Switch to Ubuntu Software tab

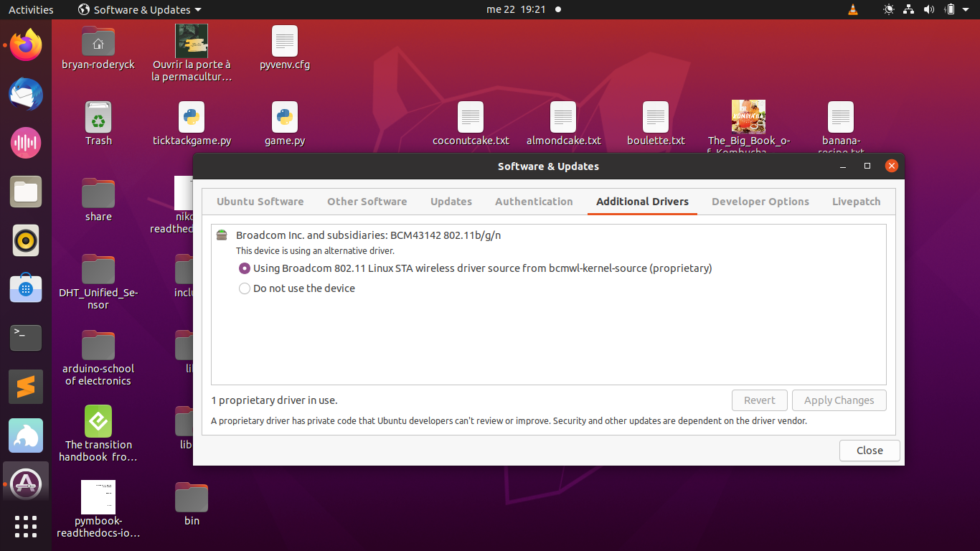pos(260,202)
